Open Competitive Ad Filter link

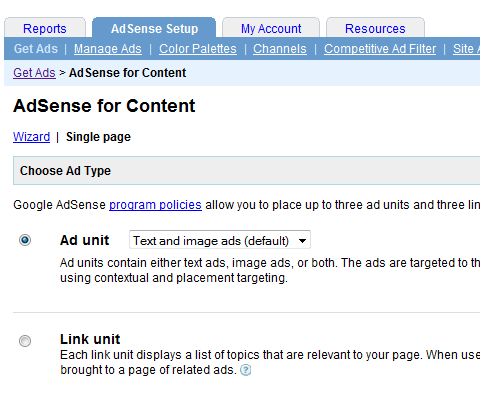coord(380,49)
